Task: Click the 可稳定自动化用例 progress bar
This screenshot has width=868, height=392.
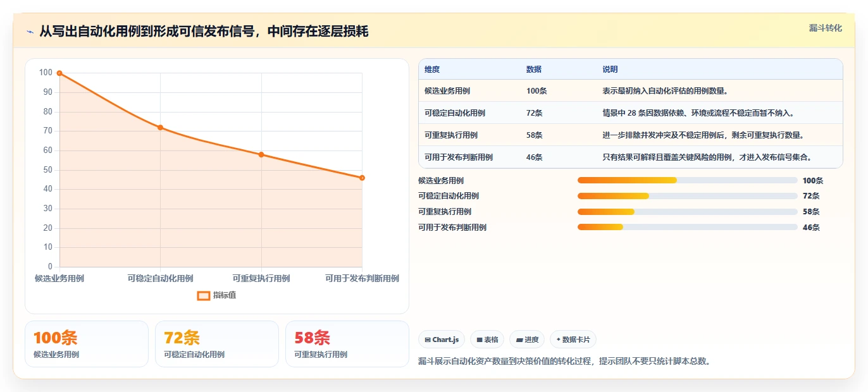Action: click(x=687, y=196)
